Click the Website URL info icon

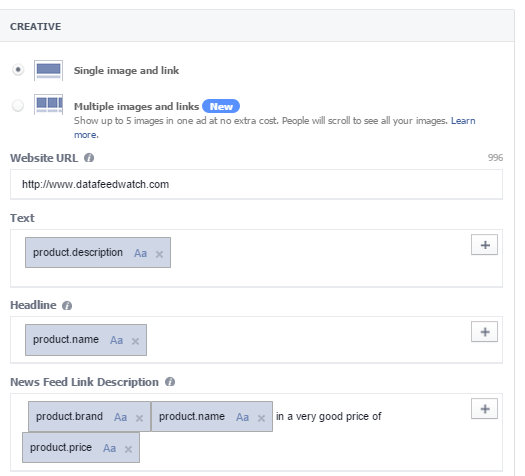pos(89,158)
